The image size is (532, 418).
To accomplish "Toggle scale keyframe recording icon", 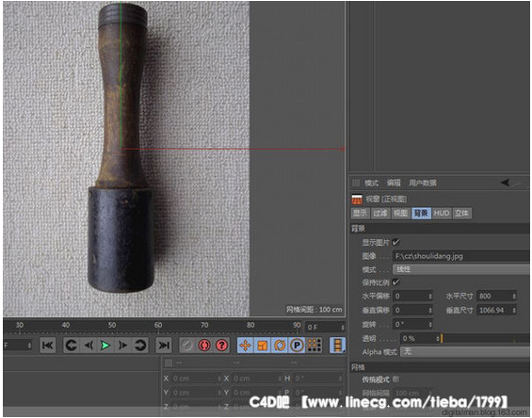I will 263,346.
